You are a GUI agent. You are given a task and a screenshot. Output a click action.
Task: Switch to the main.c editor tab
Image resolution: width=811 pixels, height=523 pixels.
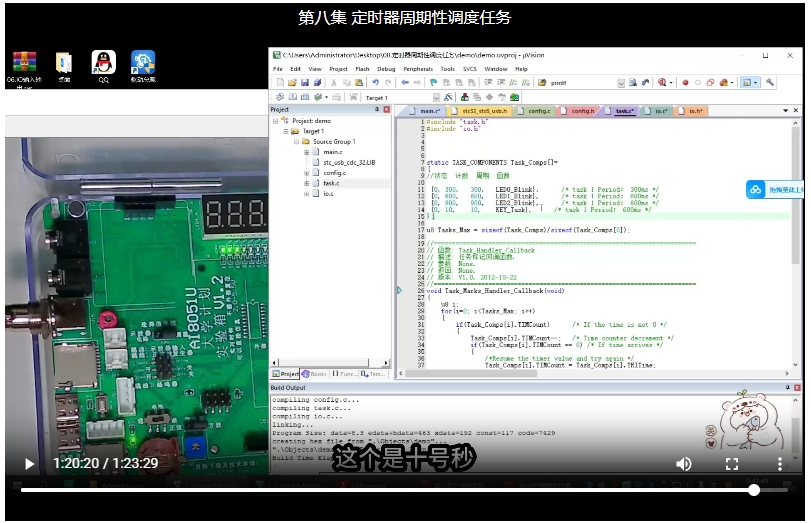coord(426,111)
